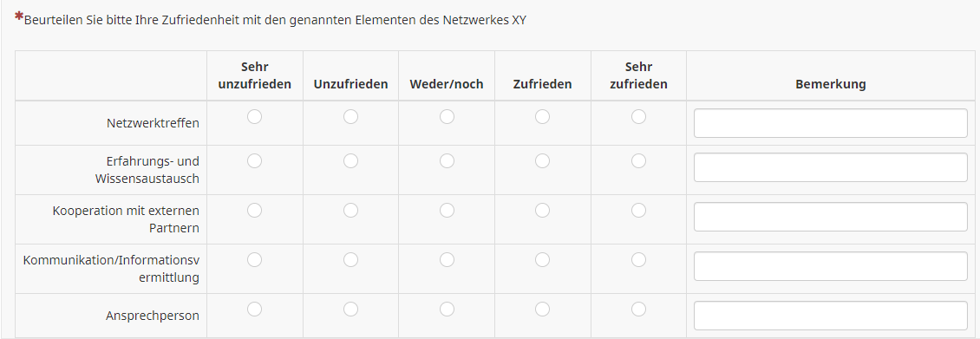Pick Weder/noch for Kooperation mit externen Partnern
This screenshot has height=339, width=980.
[x=447, y=211]
